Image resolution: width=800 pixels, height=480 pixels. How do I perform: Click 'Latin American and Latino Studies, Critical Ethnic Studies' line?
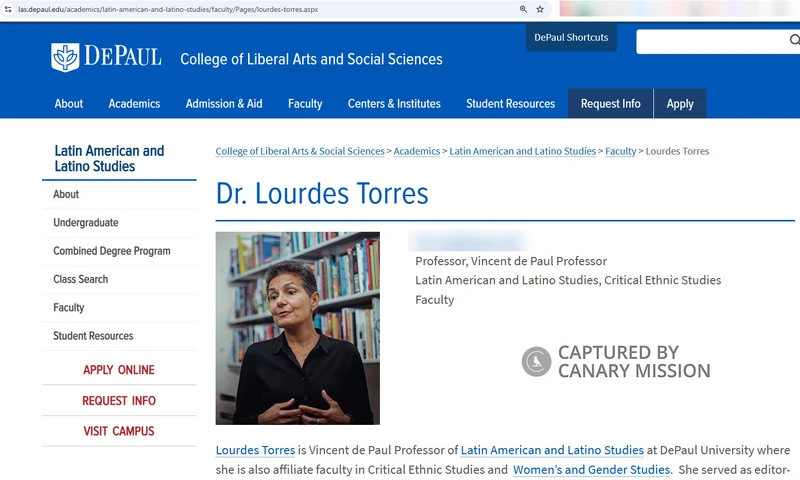(x=568, y=280)
